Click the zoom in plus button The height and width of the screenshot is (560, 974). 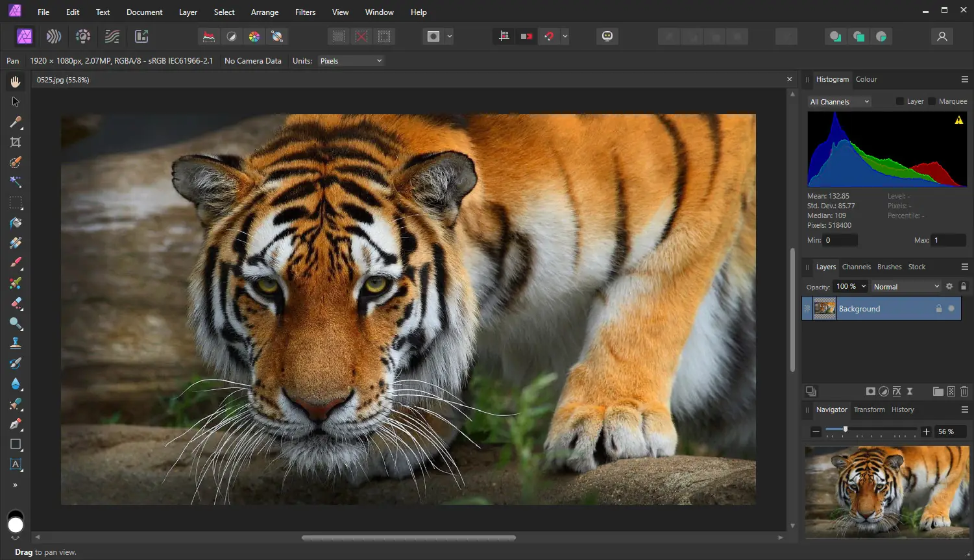(x=926, y=432)
